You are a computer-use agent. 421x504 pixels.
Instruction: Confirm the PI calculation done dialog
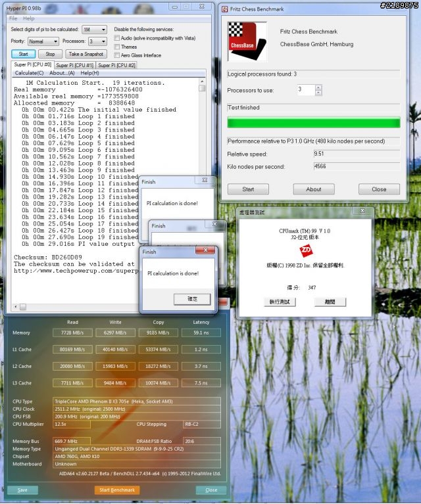(x=193, y=299)
